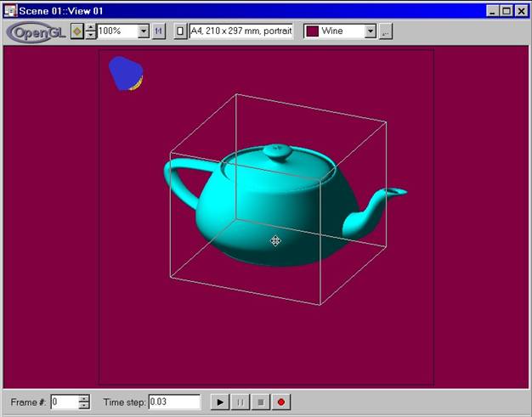This screenshot has width=532, height=417.
Task: Click the zoom level spinner arrows
Action: (90, 31)
